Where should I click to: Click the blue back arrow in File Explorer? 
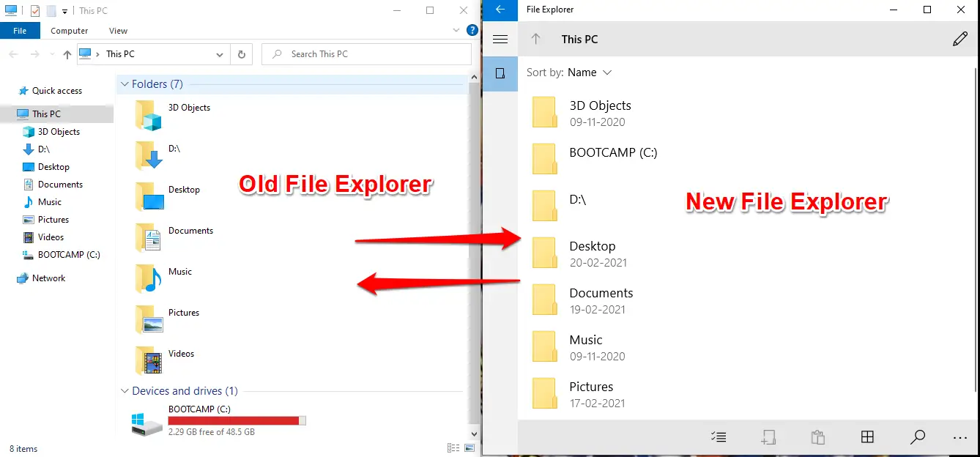(500, 10)
